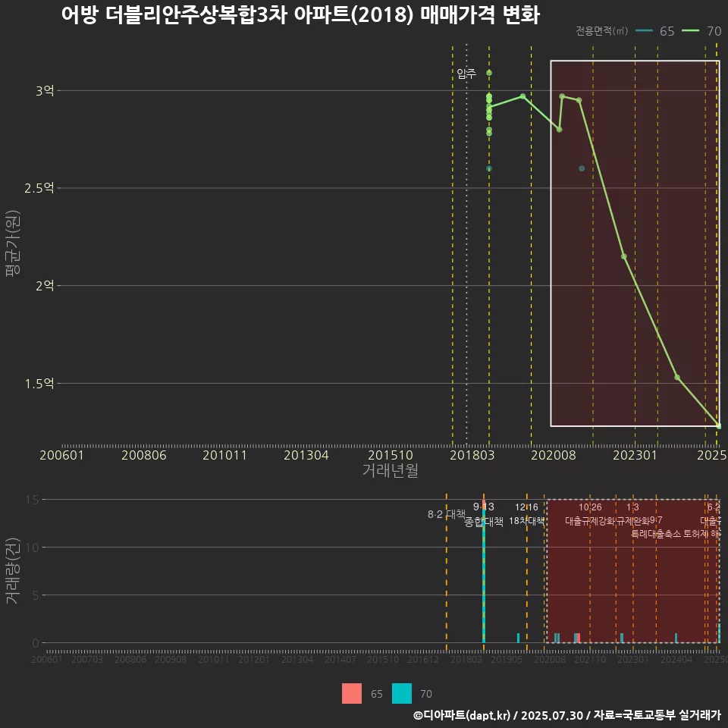Viewport: 728px width, 728px height.
Task: Select the line point at 2.15억 near 2022
Action: click(623, 256)
